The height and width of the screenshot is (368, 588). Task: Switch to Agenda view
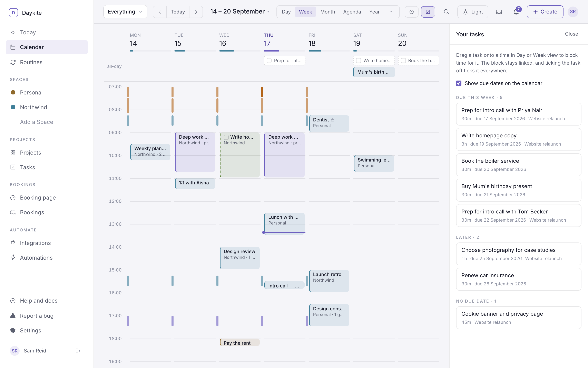coord(352,12)
